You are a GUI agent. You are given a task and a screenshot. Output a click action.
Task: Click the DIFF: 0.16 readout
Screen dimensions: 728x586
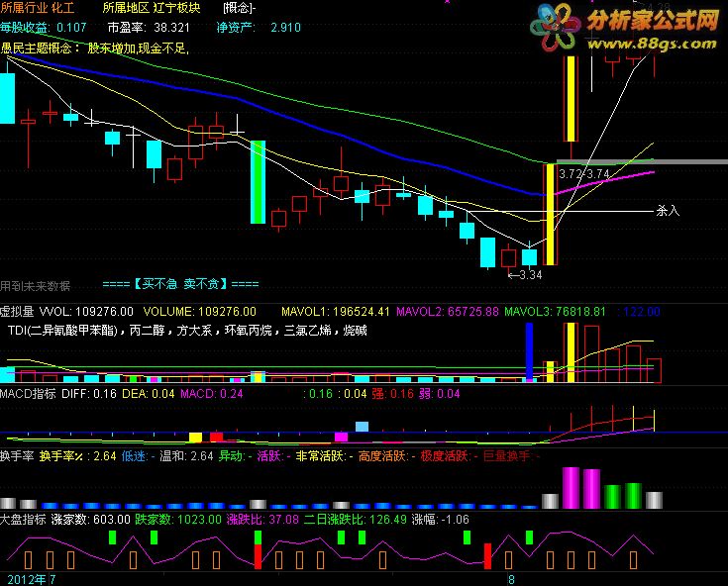point(89,393)
